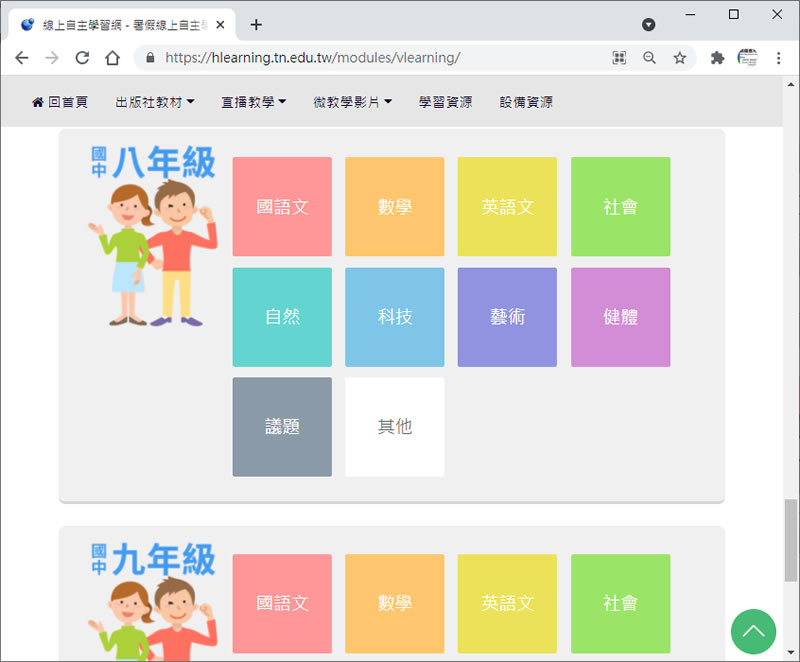Expand the 微教學影片 dropdown menu
The image size is (800, 662).
353,102
